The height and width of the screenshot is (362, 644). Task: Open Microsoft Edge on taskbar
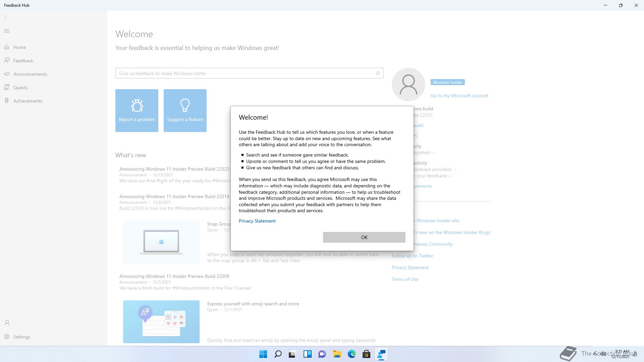tap(352, 354)
